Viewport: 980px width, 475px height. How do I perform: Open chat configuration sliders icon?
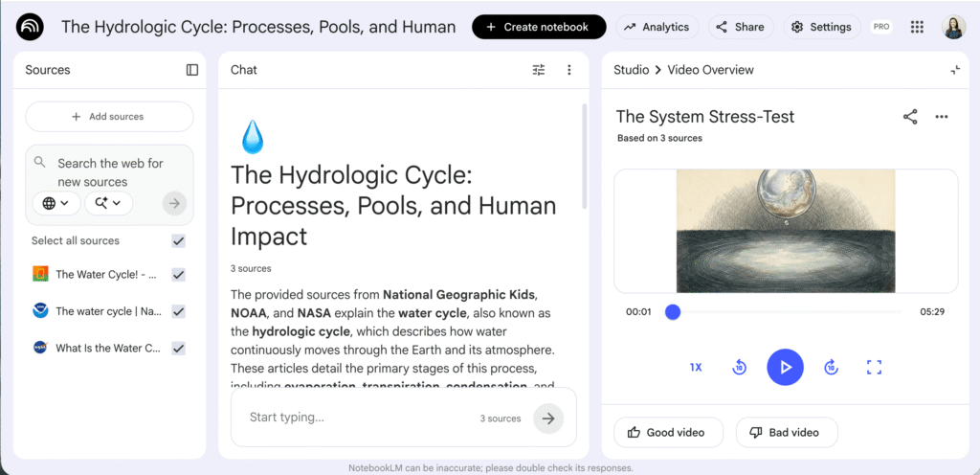[539, 70]
